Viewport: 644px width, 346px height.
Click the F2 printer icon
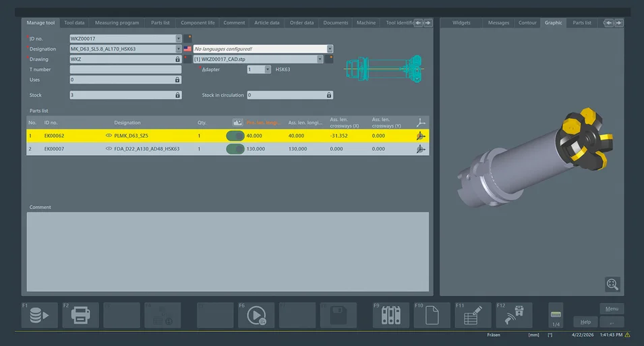80,315
